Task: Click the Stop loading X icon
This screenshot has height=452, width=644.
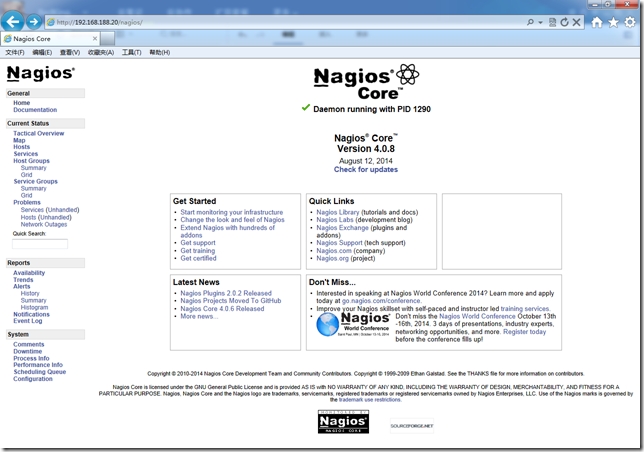Action: tap(577, 22)
